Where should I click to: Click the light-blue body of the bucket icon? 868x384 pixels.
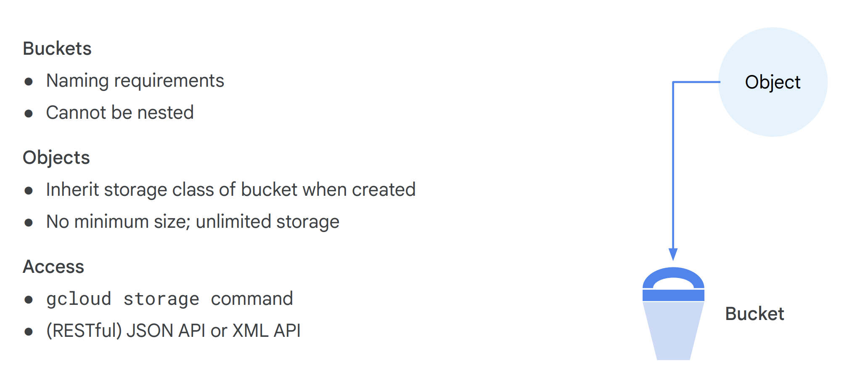click(673, 331)
